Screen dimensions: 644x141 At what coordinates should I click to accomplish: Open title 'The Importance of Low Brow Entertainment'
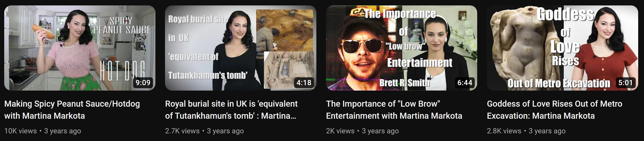(x=394, y=110)
